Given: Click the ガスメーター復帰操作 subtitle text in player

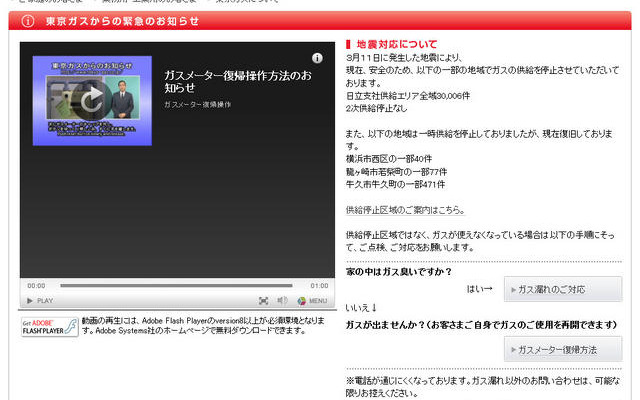Looking at the screenshot, I should [x=198, y=104].
